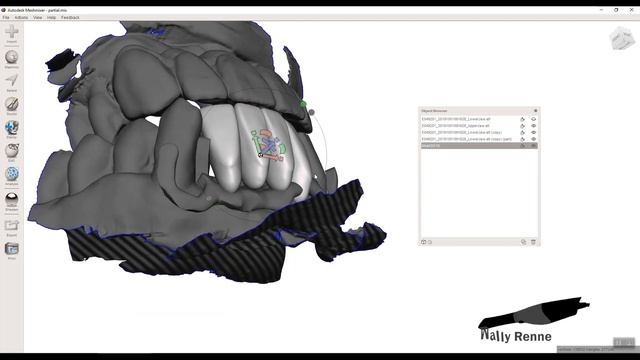Toggle visibility of first Lowerjaw.stl object

(533, 119)
